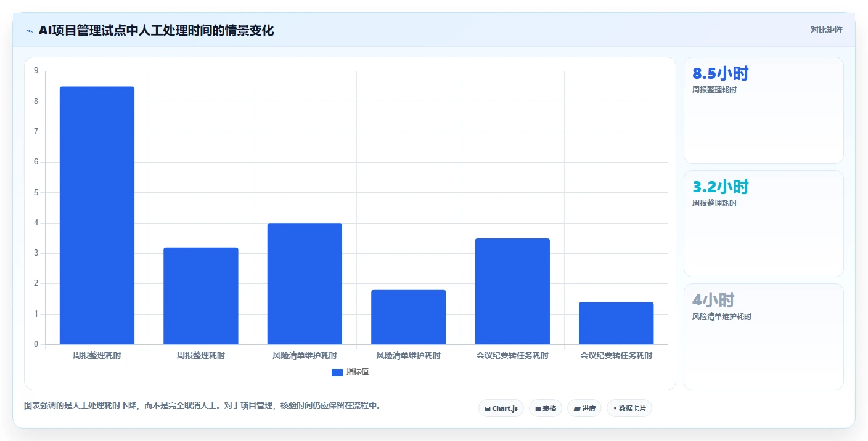Click the tallest bar valued 8.5
The height and width of the screenshot is (441, 868).
97,216
